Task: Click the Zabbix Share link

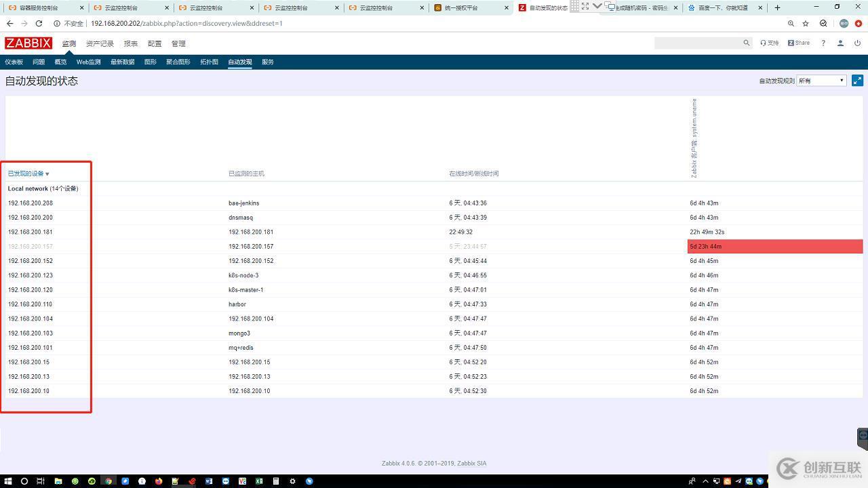Action: pyautogui.click(x=799, y=43)
